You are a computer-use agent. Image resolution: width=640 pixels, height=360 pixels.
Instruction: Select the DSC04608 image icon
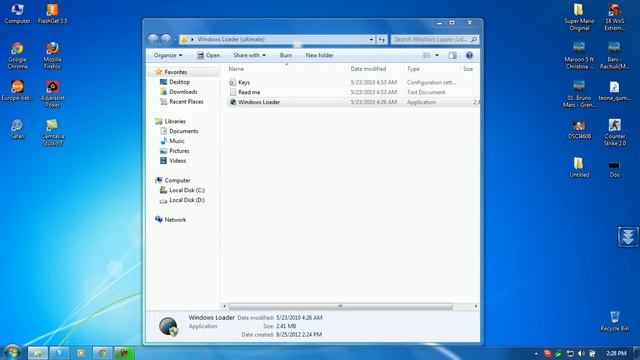579,129
